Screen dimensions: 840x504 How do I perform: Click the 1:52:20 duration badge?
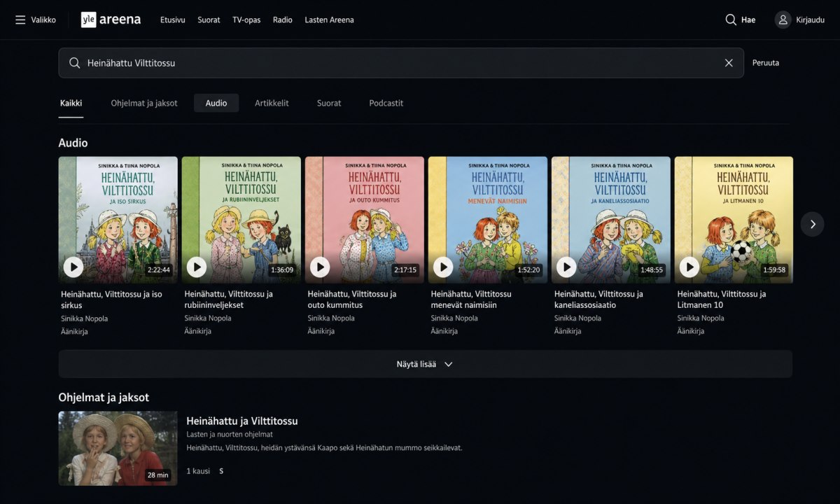528,270
